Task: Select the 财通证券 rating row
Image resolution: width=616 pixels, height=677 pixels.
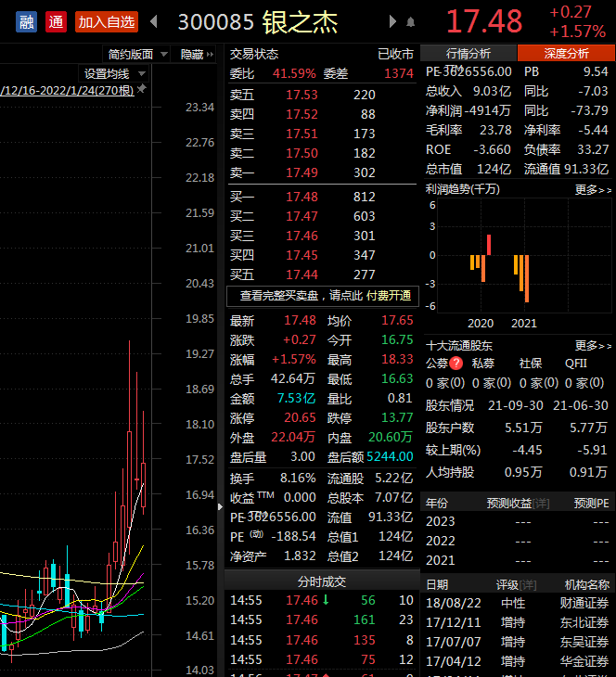Action: (517, 603)
